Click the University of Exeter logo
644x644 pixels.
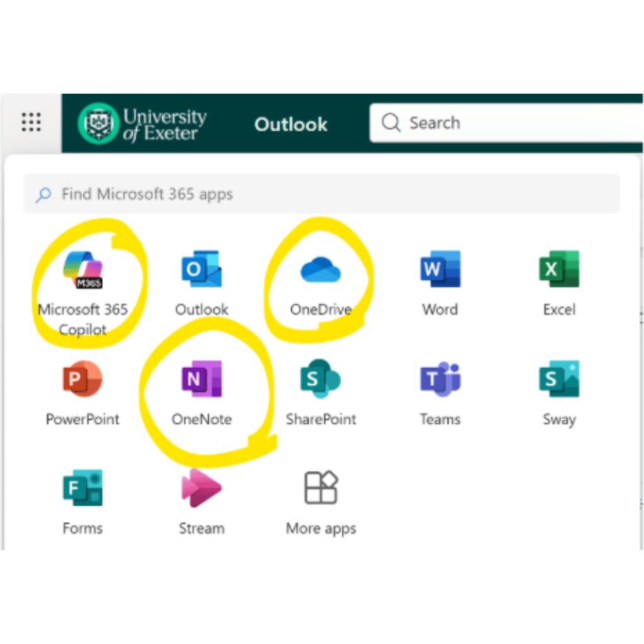tap(143, 123)
